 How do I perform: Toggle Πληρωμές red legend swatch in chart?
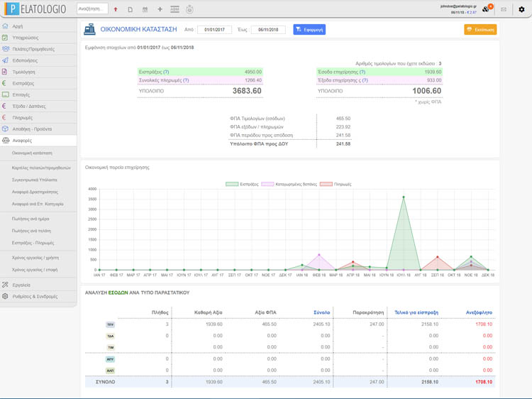click(x=326, y=184)
